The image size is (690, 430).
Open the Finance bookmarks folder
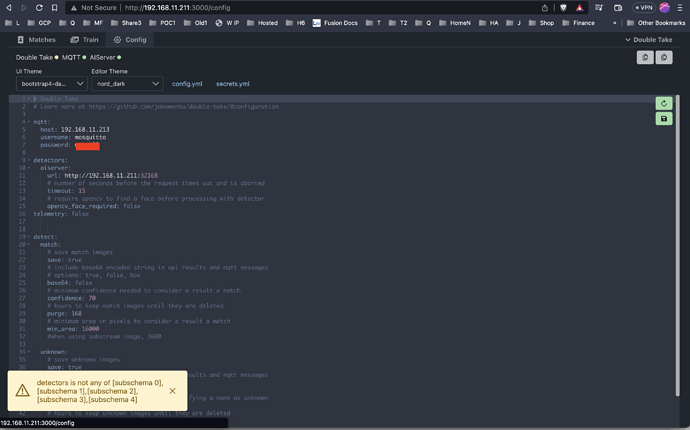coord(579,23)
